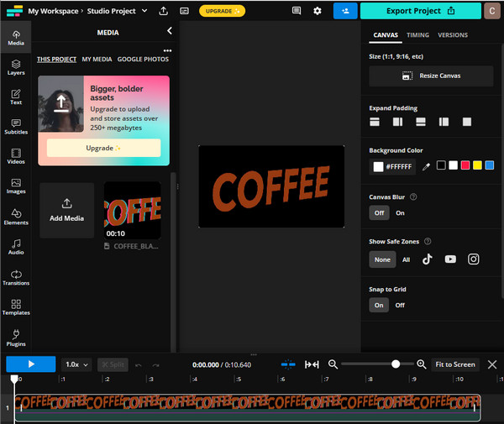The width and height of the screenshot is (504, 424).
Task: Zoom in the timeline
Action: point(421,364)
